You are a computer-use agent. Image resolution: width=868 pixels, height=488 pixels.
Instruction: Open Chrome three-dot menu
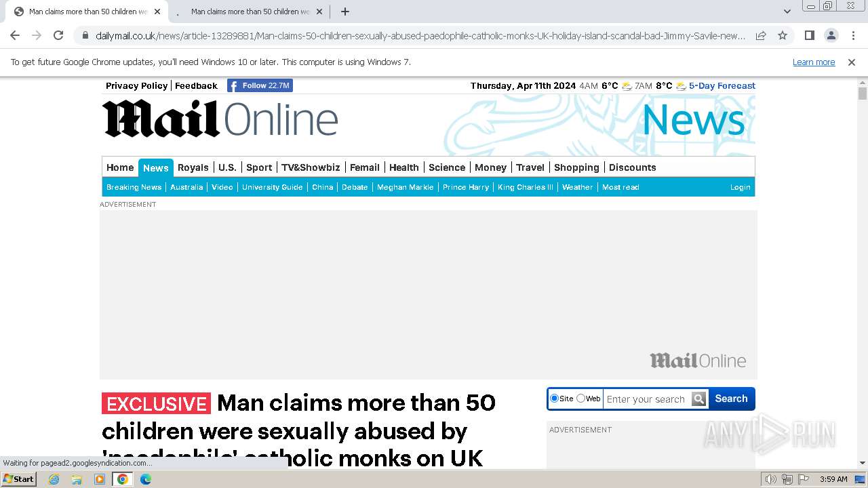point(853,35)
